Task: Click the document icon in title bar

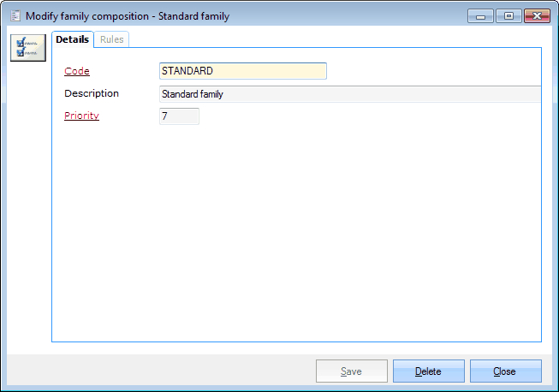Action: (15, 15)
